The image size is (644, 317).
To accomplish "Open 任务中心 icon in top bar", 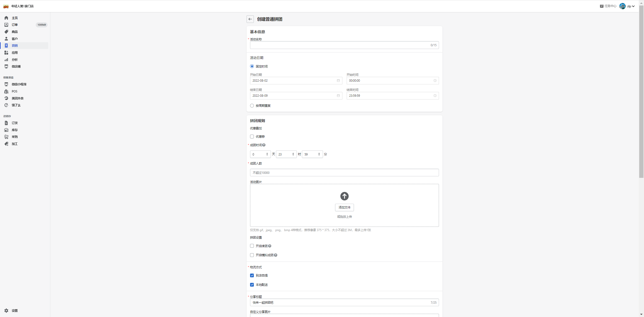I will tap(601, 6).
